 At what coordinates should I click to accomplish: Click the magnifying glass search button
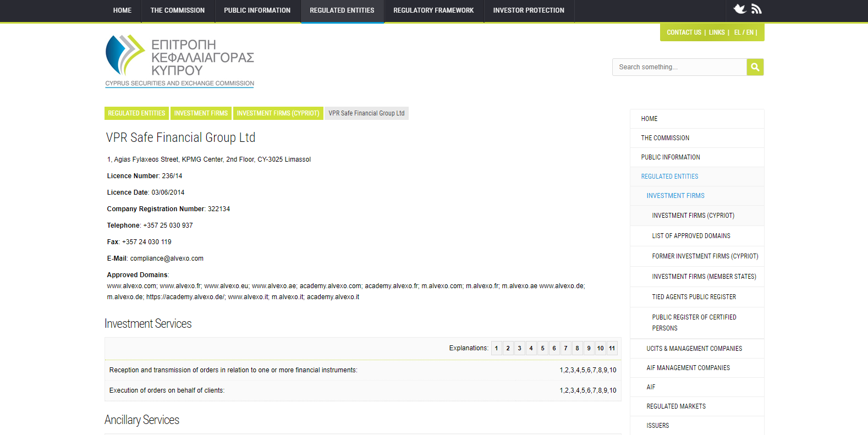755,67
